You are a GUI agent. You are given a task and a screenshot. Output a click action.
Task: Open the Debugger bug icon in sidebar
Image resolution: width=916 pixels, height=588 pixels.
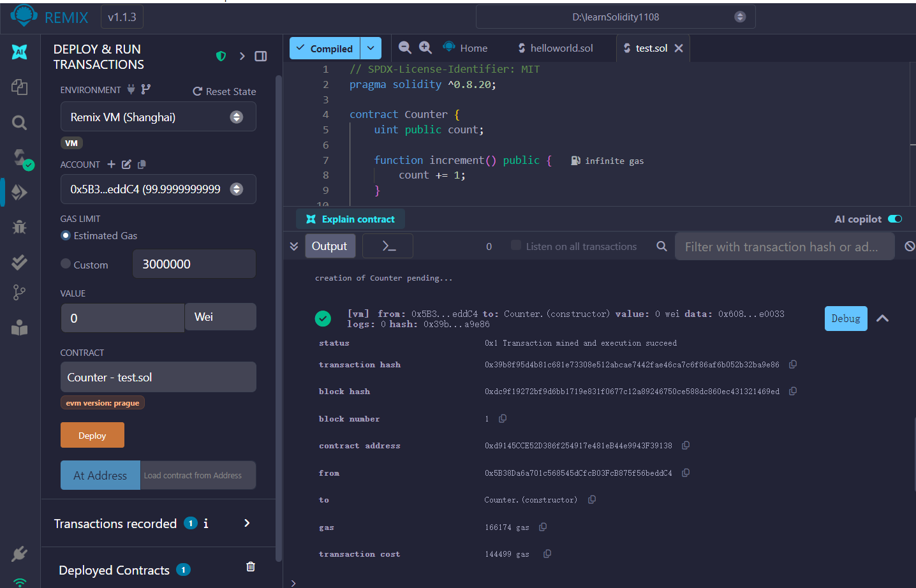tap(19, 227)
